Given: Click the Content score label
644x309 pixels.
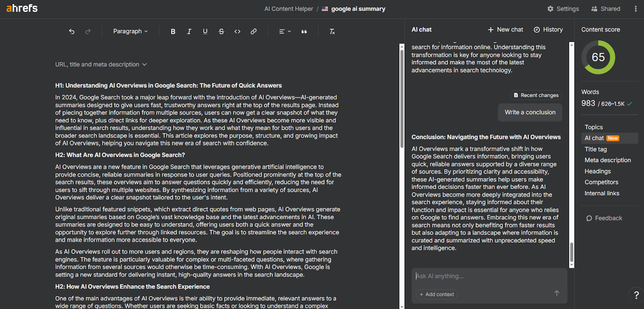Looking at the screenshot, I should point(601,30).
